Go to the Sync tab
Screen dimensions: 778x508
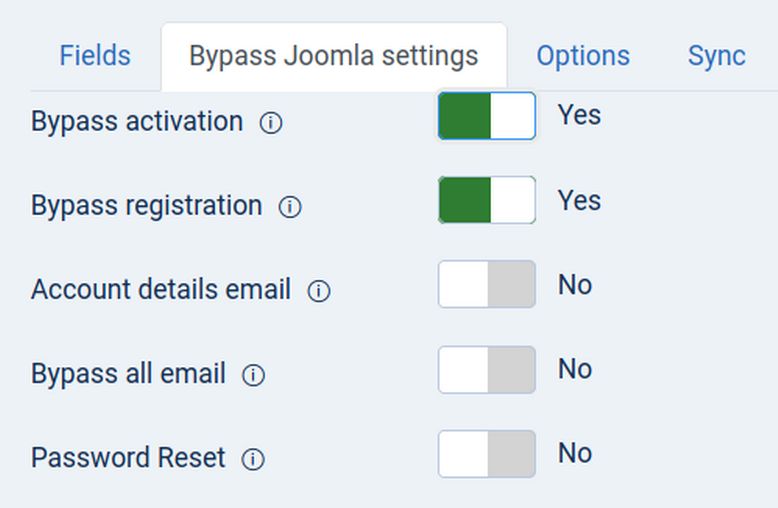tap(716, 56)
